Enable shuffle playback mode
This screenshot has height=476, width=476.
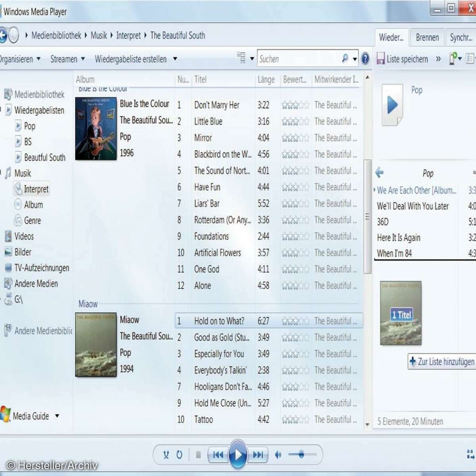click(166, 455)
